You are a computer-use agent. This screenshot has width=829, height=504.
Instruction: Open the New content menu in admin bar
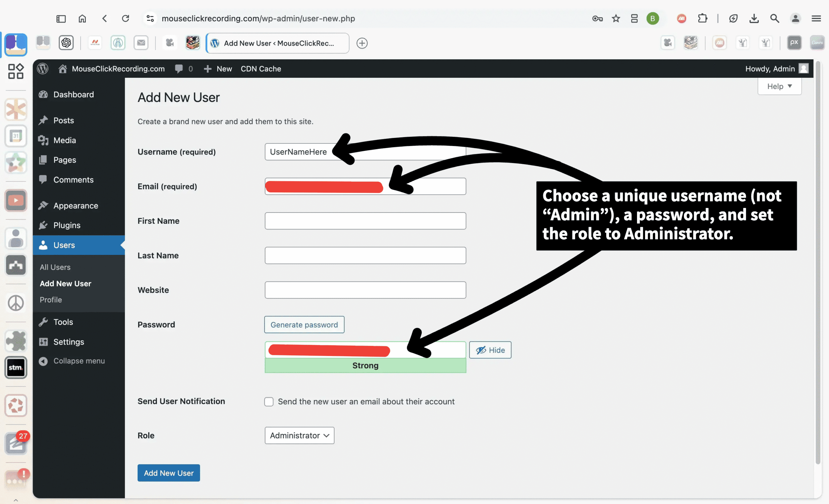pos(218,69)
